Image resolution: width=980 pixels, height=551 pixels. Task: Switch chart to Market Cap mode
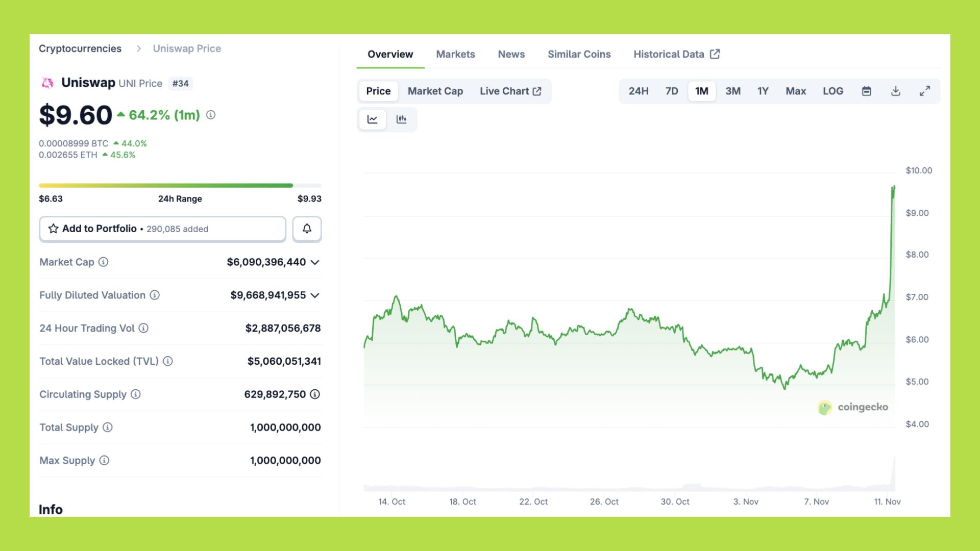pos(435,91)
